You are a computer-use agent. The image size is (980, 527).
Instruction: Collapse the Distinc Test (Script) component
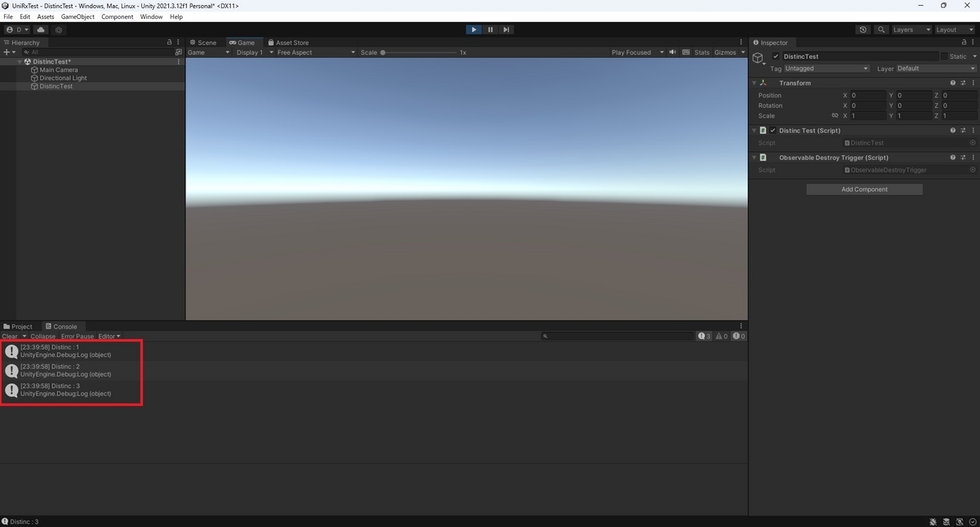coord(754,131)
